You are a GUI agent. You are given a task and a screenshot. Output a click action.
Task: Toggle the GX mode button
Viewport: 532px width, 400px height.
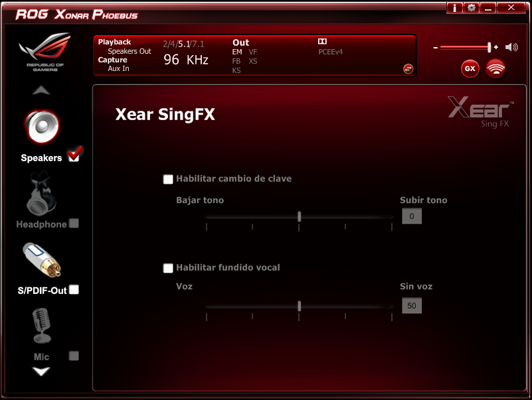[x=470, y=69]
